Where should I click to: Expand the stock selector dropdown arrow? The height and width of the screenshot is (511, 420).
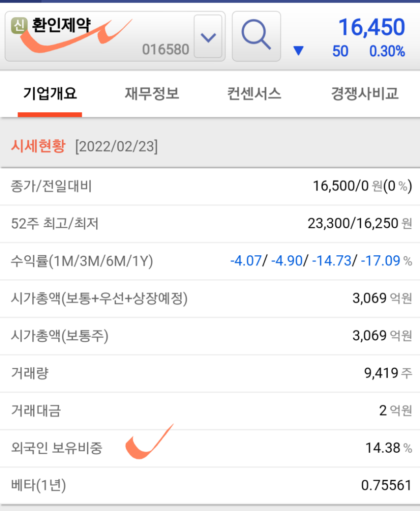pyautogui.click(x=208, y=37)
